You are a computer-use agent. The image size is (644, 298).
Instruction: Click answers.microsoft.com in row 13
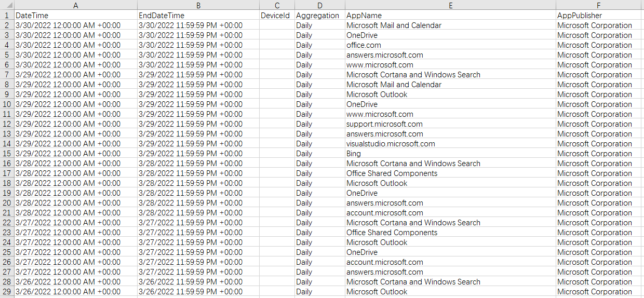[450, 134]
